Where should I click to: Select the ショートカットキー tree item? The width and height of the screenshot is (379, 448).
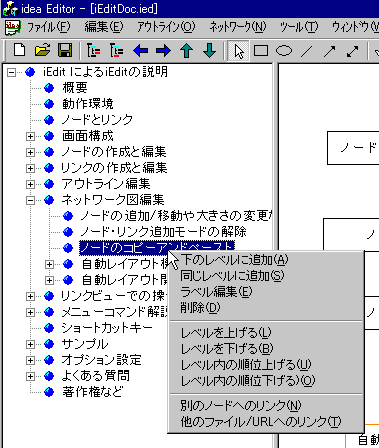(107, 328)
